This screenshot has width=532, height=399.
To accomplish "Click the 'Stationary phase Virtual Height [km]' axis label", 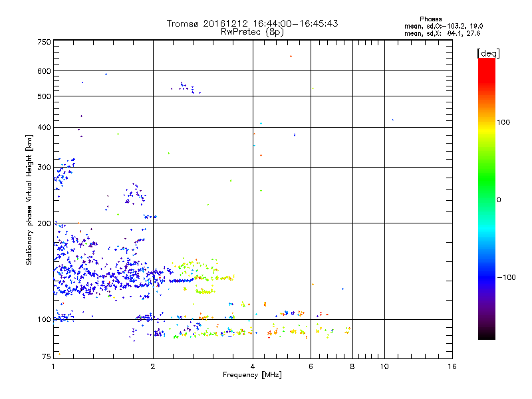I will [29, 199].
